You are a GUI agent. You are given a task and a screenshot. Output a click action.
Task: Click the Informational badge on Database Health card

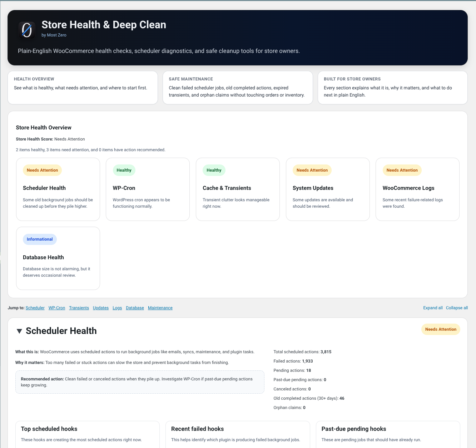click(x=40, y=239)
